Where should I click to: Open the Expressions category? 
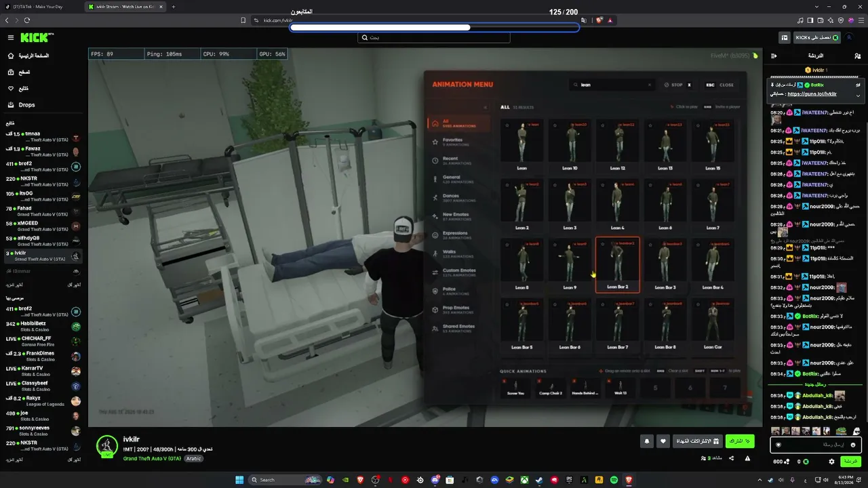pos(459,235)
